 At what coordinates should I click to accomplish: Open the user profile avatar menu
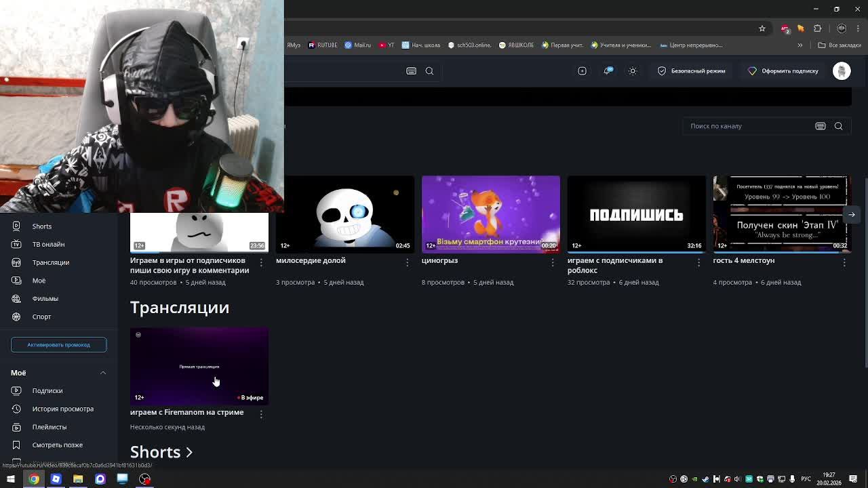tap(842, 70)
